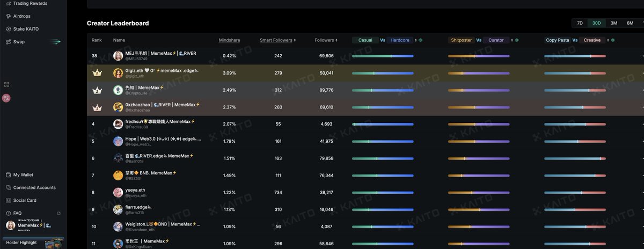Click fredhsu profile avatar
The image size is (644, 249).
118,124
